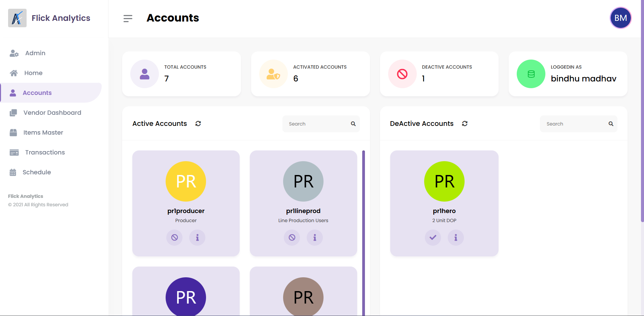This screenshot has height=316, width=644.
Task: Activate the pr1hero account with checkmark
Action: pyautogui.click(x=433, y=238)
